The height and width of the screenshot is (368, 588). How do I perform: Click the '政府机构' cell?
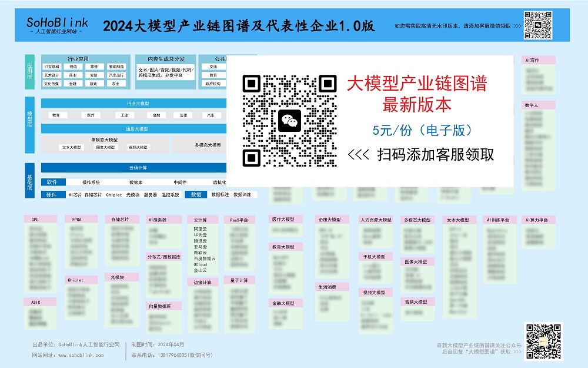coord(213,84)
